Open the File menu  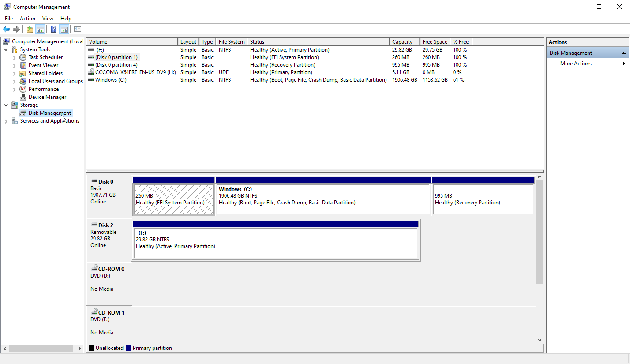[x=9, y=19]
